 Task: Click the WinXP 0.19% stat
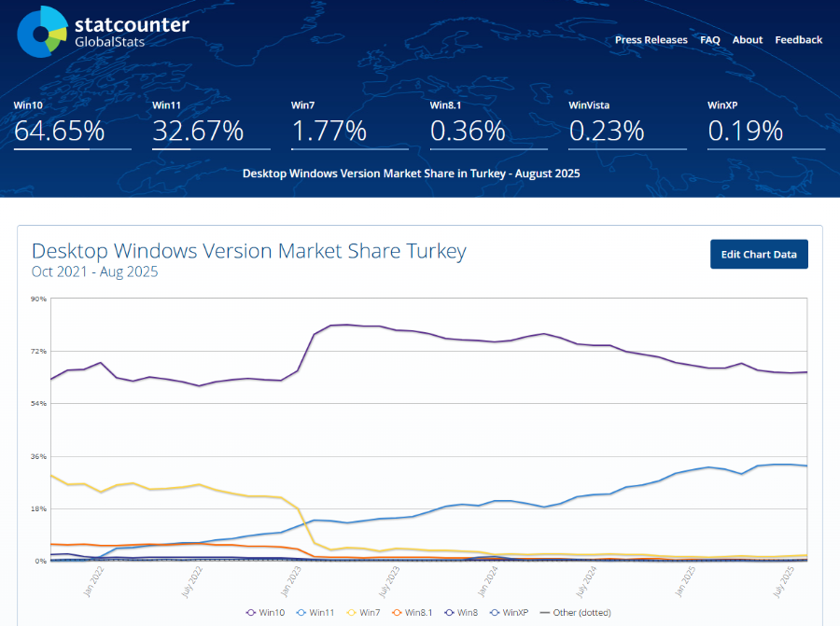pos(766,125)
